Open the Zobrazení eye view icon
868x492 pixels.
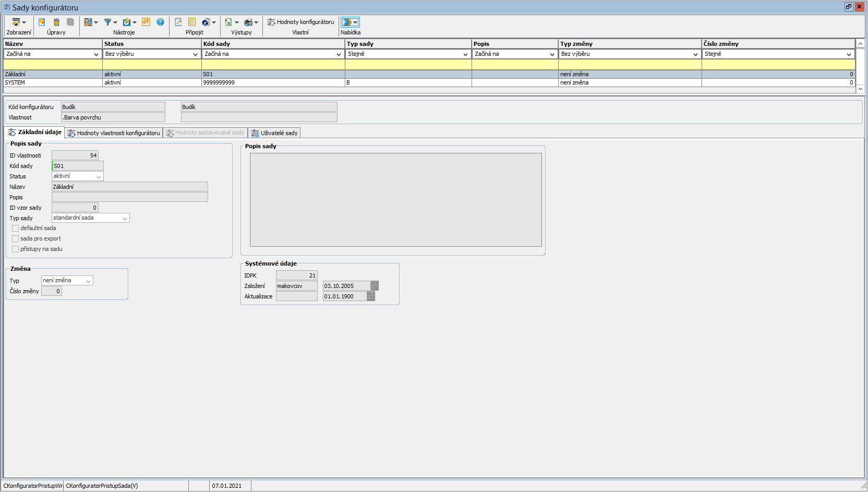tap(16, 22)
